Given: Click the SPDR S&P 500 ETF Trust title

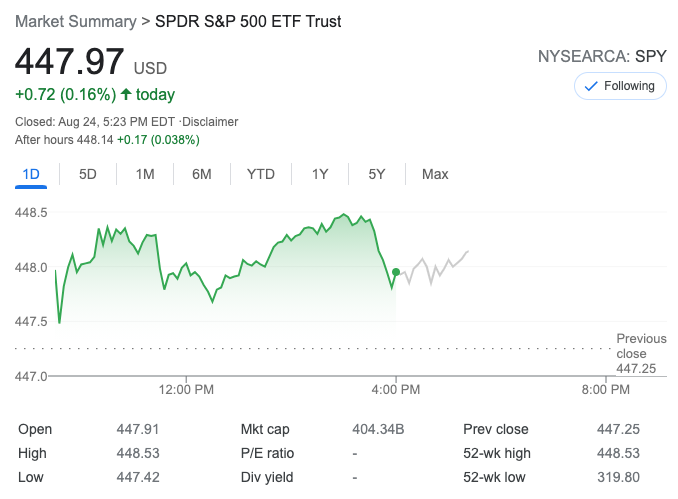Looking at the screenshot, I should [248, 22].
